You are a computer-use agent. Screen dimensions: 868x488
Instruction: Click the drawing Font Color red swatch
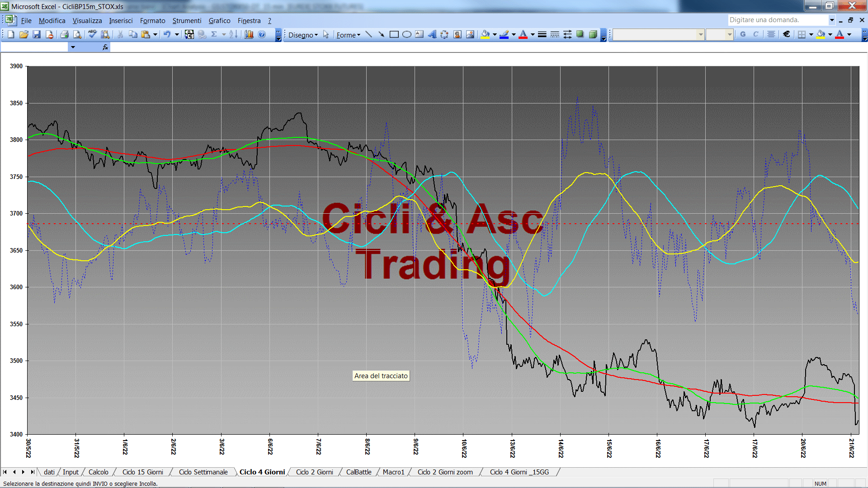523,34
